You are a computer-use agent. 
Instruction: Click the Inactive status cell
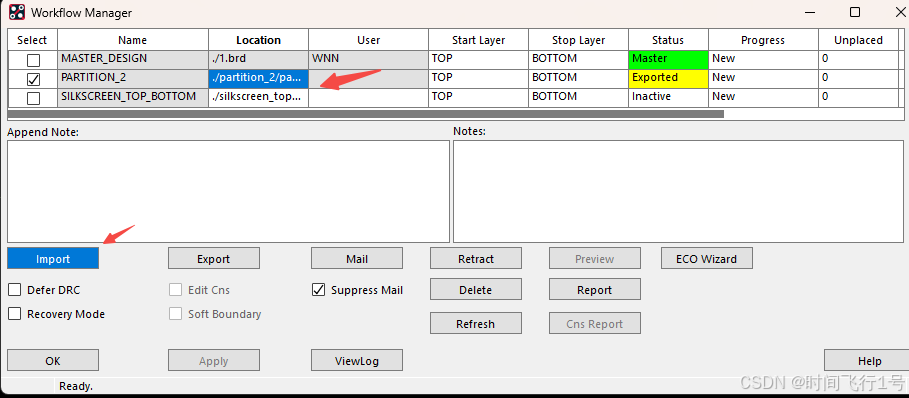point(668,98)
